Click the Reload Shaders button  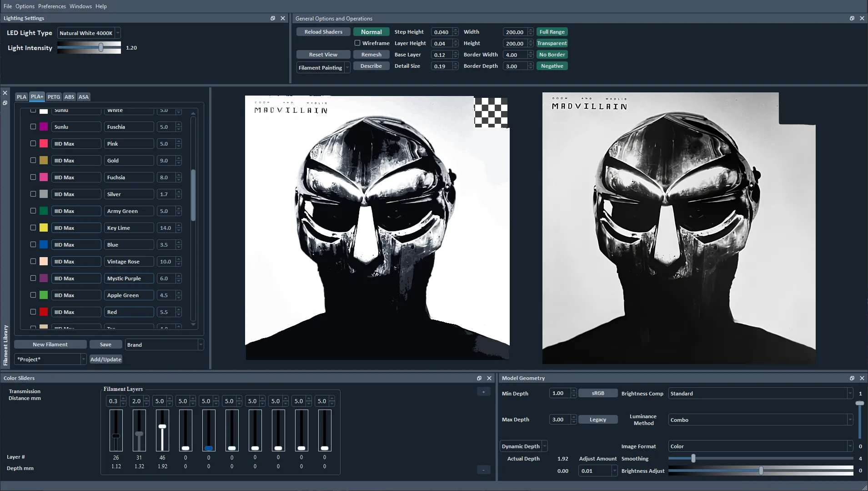pos(323,31)
